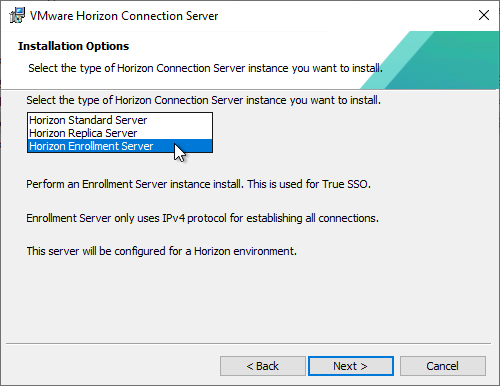This screenshot has height=386, width=500.
Task: Click the VMware Horizon Connection Server title text
Action: pyautogui.click(x=124, y=16)
